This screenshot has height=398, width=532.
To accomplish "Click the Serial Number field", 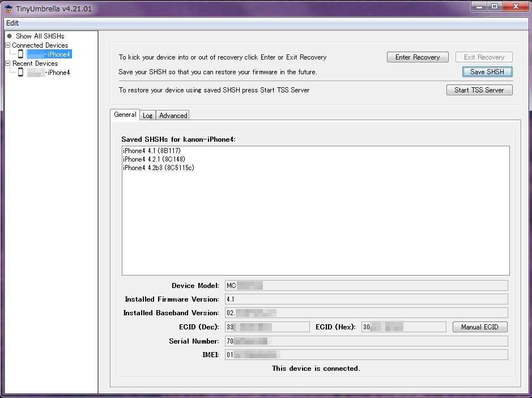I will pyautogui.click(x=366, y=341).
